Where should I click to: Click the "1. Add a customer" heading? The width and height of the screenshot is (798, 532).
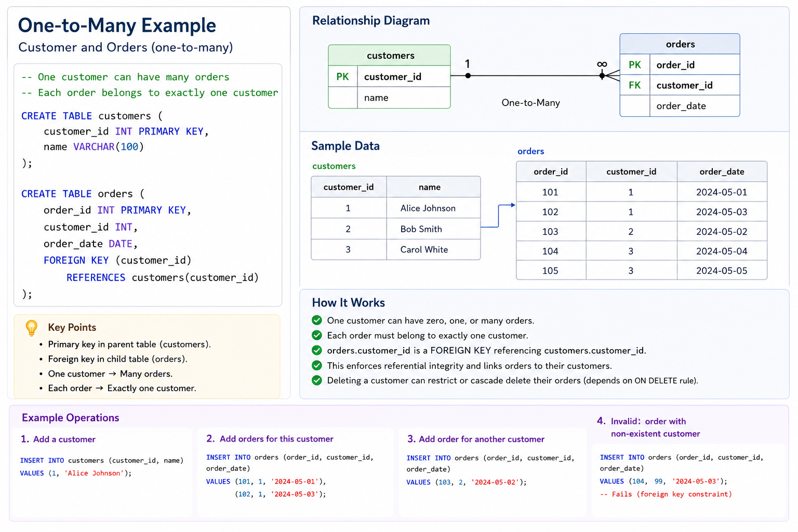pyautogui.click(x=58, y=440)
